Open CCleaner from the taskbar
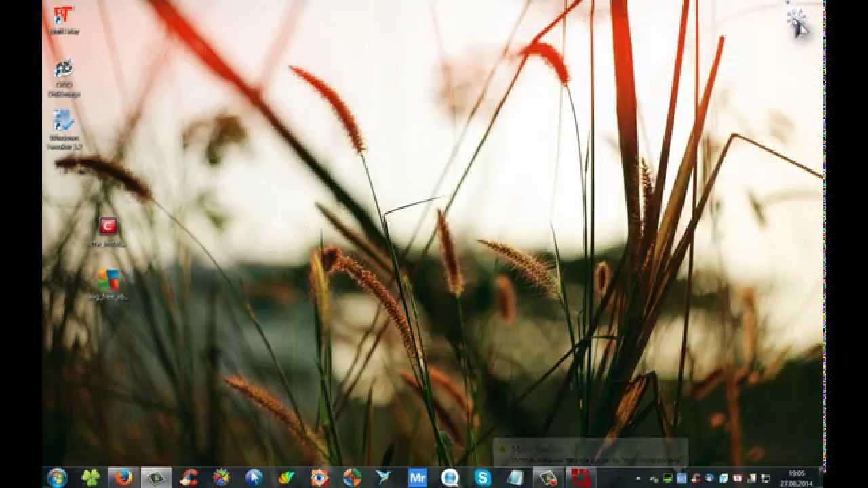Screen dimensions: 868x488 (x=189, y=478)
